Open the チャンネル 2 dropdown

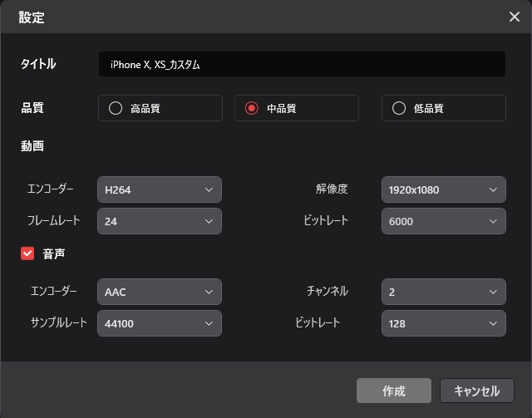pos(443,292)
